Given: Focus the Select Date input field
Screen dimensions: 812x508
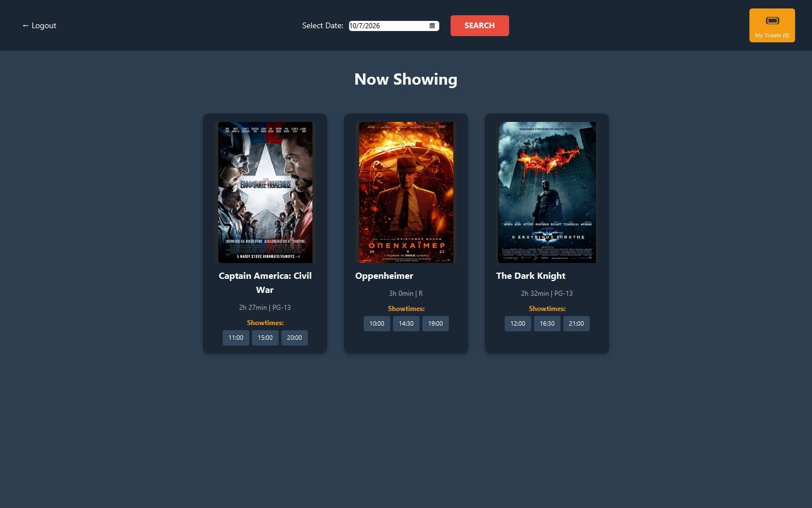Looking at the screenshot, I should click(394, 26).
